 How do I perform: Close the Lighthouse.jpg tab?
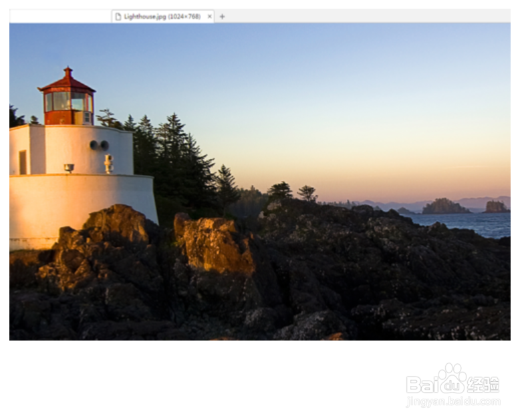[210, 16]
